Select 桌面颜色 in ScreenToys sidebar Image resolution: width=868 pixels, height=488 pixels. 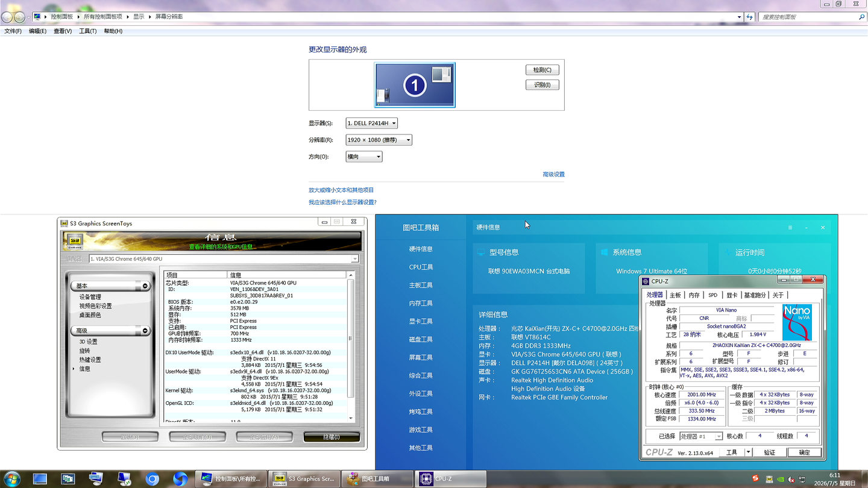point(90,315)
